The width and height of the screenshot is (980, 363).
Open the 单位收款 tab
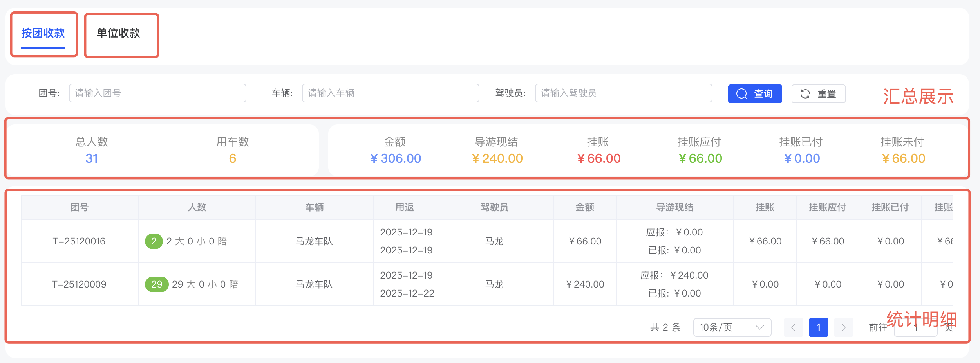[118, 33]
